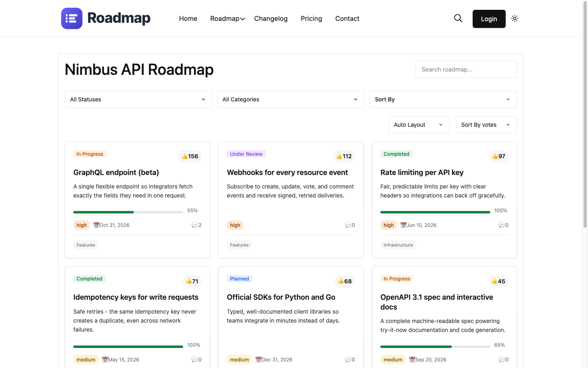Open OpenAPI 3.1 spec and interactive docs
The height and width of the screenshot is (368, 588).
[437, 302]
